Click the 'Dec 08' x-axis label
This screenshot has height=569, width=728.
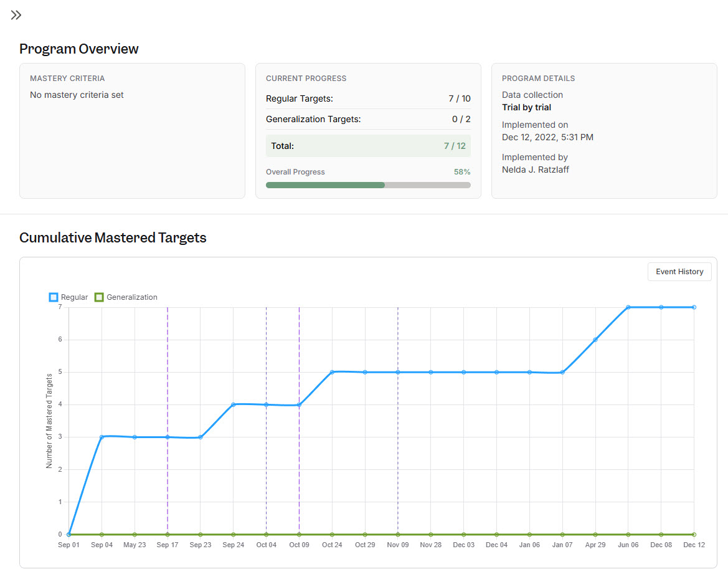661,545
